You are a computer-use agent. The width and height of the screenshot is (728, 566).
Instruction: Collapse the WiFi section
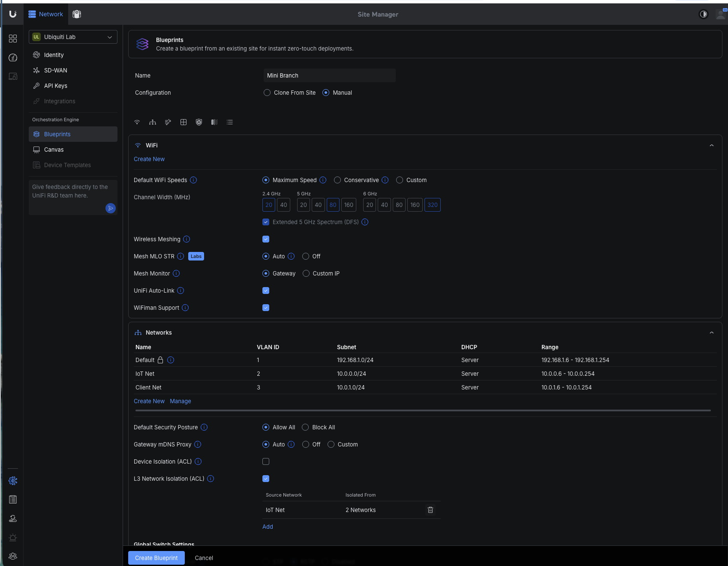coord(712,145)
